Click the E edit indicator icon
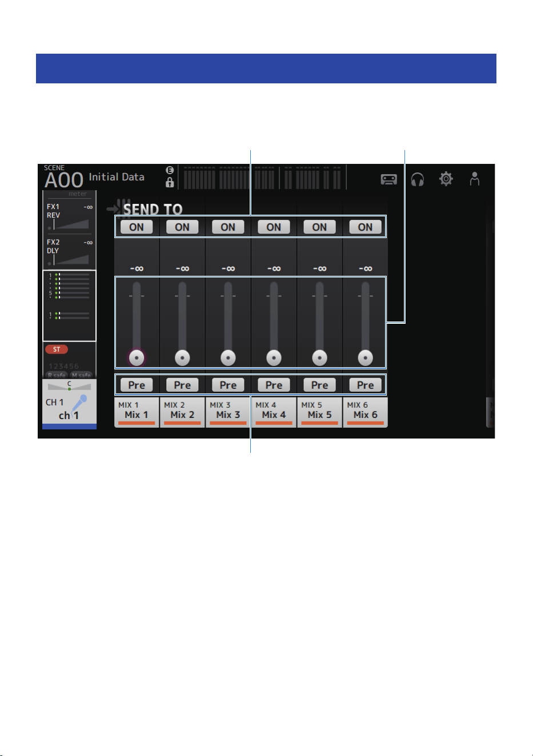 click(x=170, y=170)
